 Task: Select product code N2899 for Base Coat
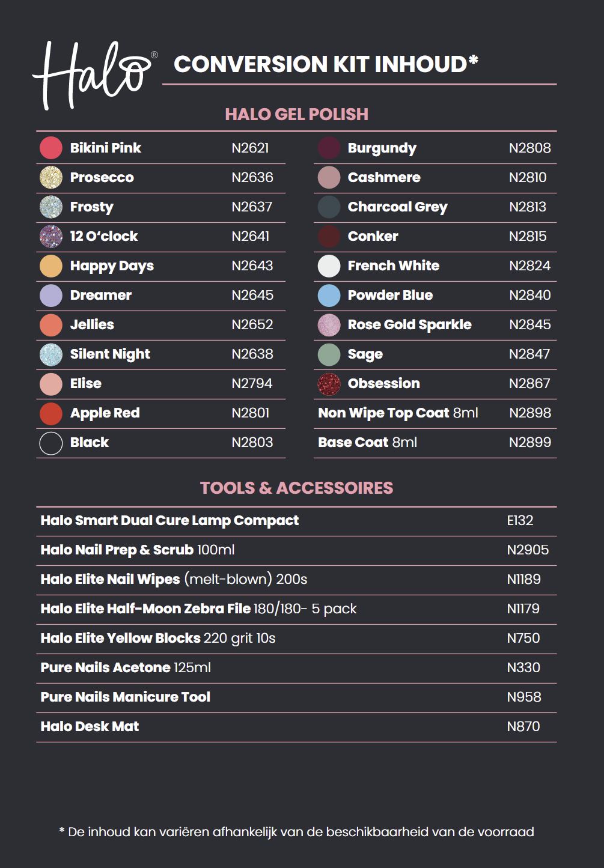click(529, 443)
